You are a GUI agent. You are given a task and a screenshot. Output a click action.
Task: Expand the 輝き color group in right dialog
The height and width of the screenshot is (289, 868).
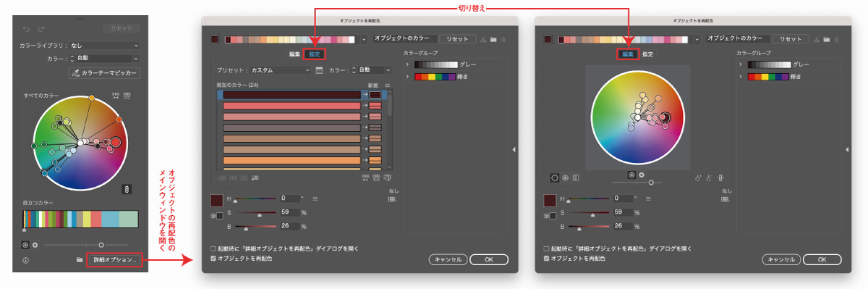pos(741,76)
